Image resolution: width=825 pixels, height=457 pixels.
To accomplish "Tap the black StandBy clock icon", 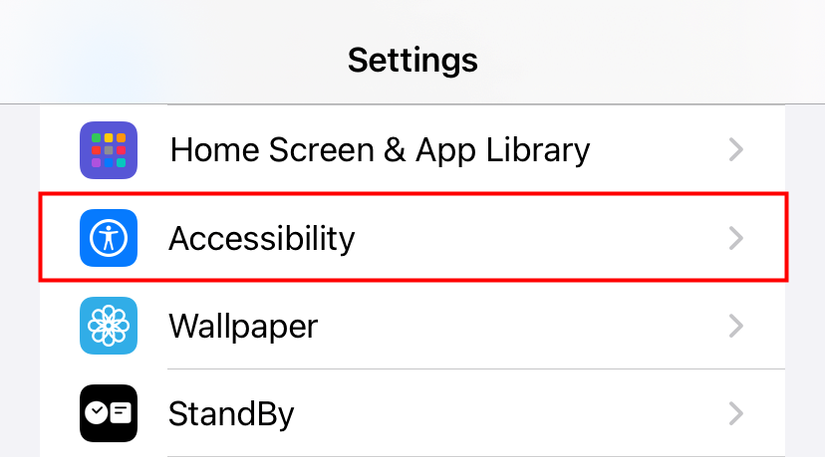I will 108,413.
